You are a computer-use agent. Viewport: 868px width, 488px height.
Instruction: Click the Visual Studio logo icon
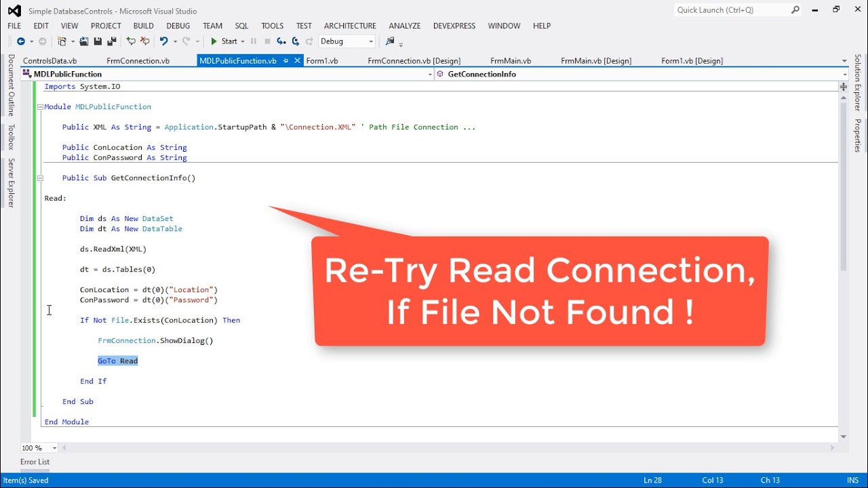14,11
